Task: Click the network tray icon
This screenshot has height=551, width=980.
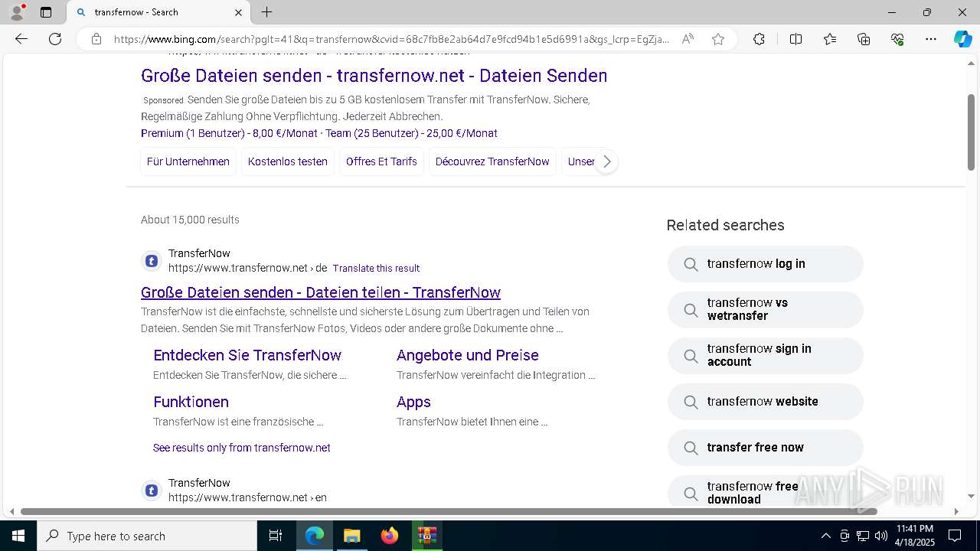Action: 862,536
